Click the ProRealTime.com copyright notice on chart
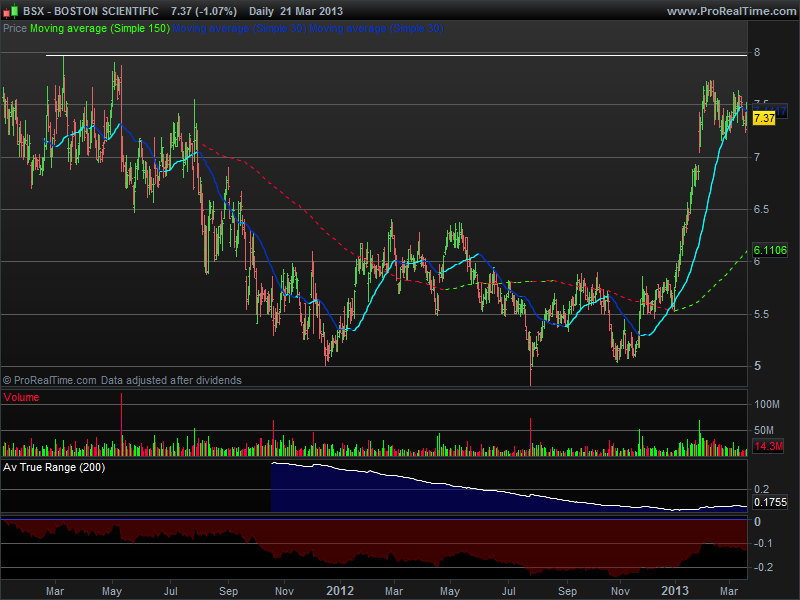The image size is (800, 600). 122,380
